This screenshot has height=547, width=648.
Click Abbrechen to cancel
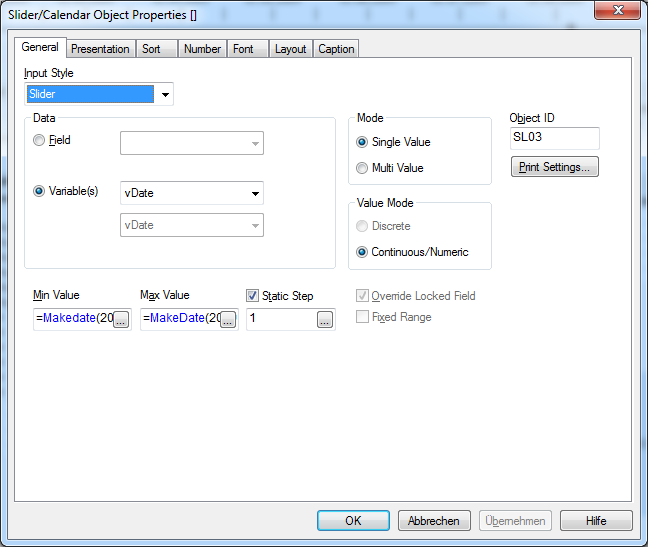(x=434, y=521)
